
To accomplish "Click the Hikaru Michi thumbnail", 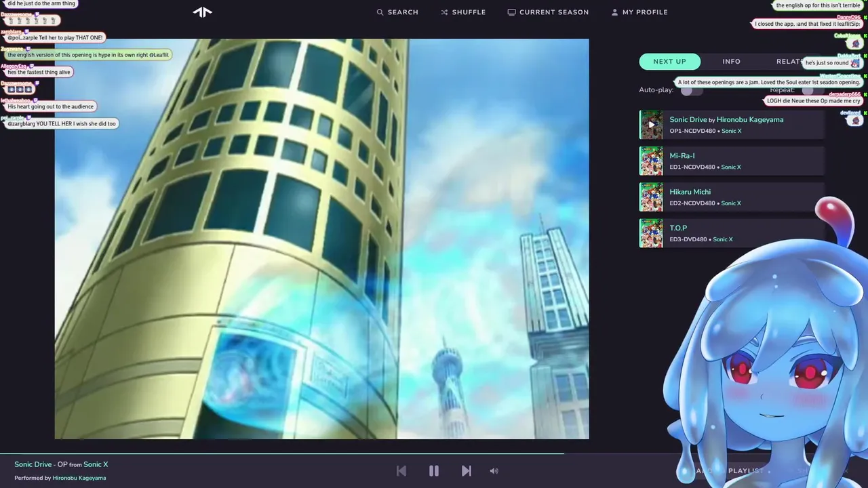I will click(651, 197).
